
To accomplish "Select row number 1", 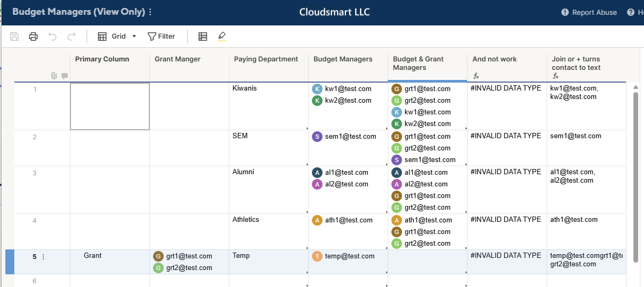I will coord(35,89).
